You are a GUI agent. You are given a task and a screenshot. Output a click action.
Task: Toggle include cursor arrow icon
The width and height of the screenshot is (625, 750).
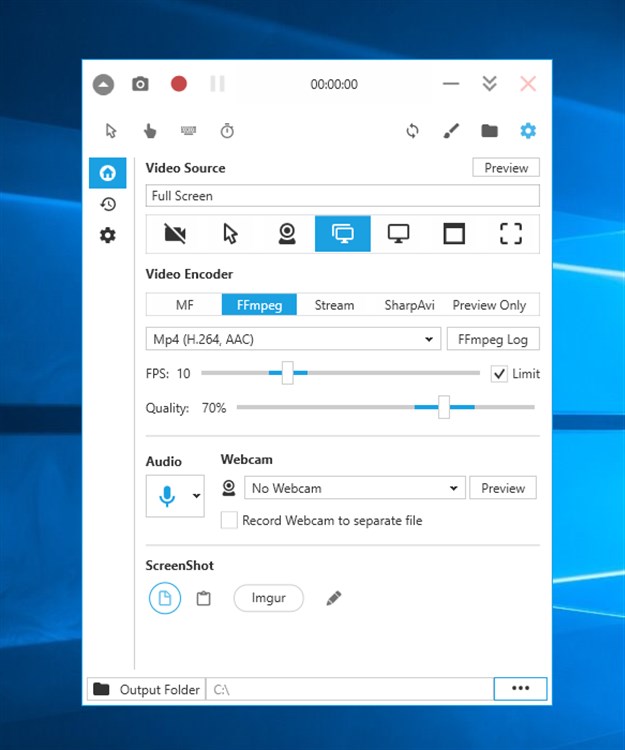point(111,131)
